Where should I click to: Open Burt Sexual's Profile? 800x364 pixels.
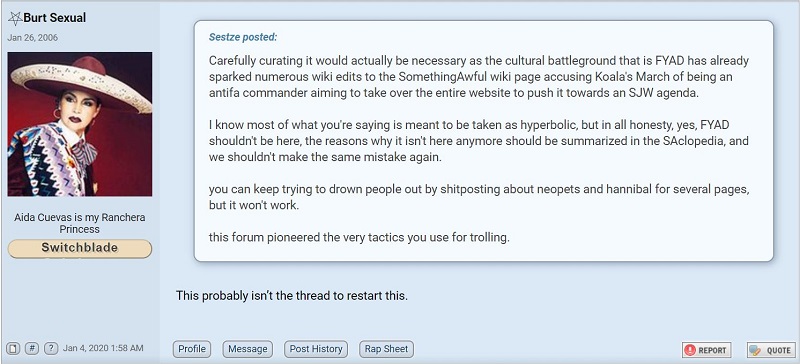click(192, 349)
